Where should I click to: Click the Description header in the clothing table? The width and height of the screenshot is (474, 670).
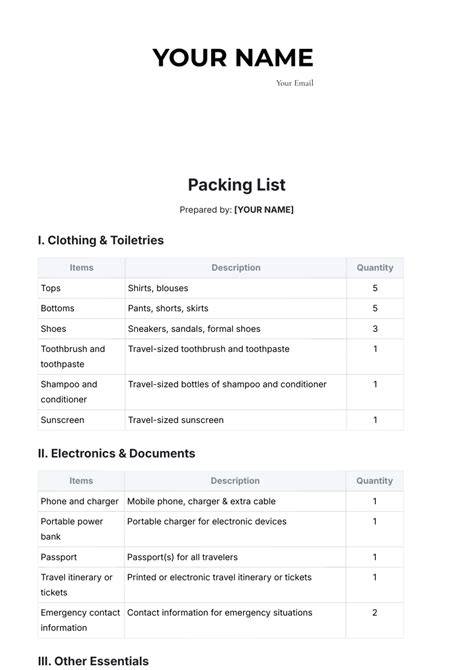[236, 268]
